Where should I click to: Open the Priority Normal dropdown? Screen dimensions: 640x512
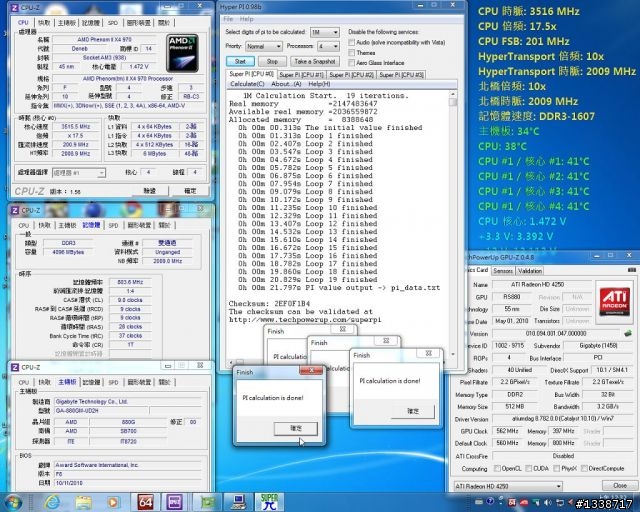click(x=264, y=47)
